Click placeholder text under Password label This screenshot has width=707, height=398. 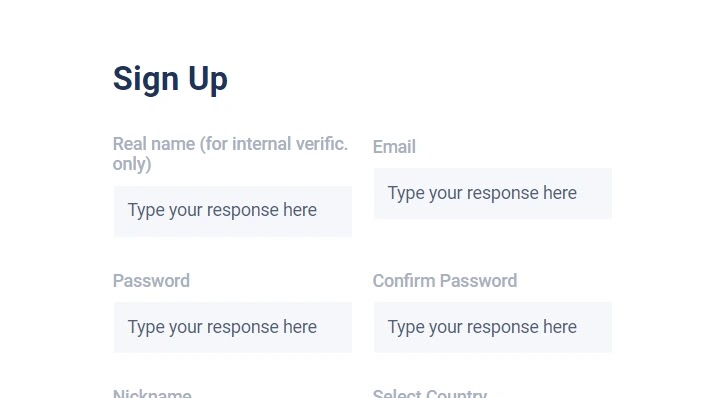click(222, 327)
